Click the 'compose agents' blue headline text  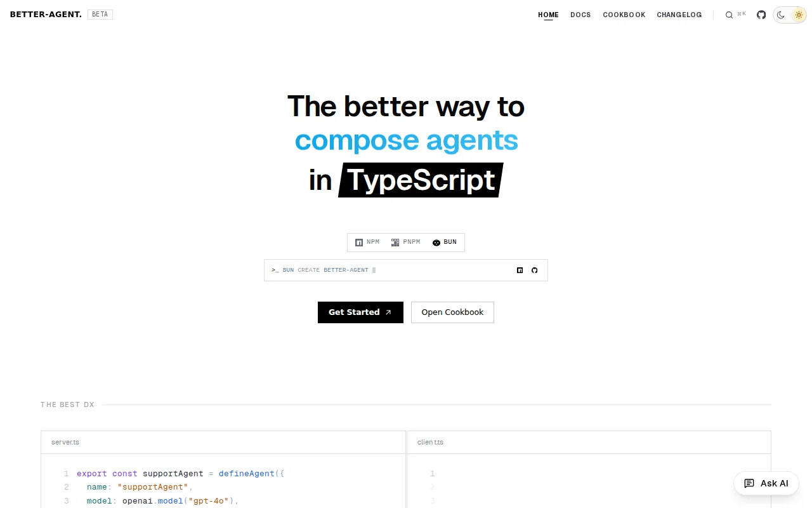coord(407,140)
